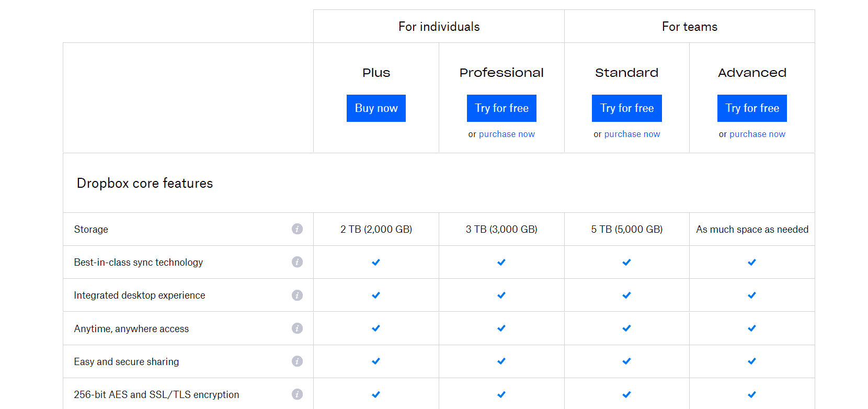The image size is (868, 409).
Task: Select Easy and secure sharing label
Action: click(127, 361)
